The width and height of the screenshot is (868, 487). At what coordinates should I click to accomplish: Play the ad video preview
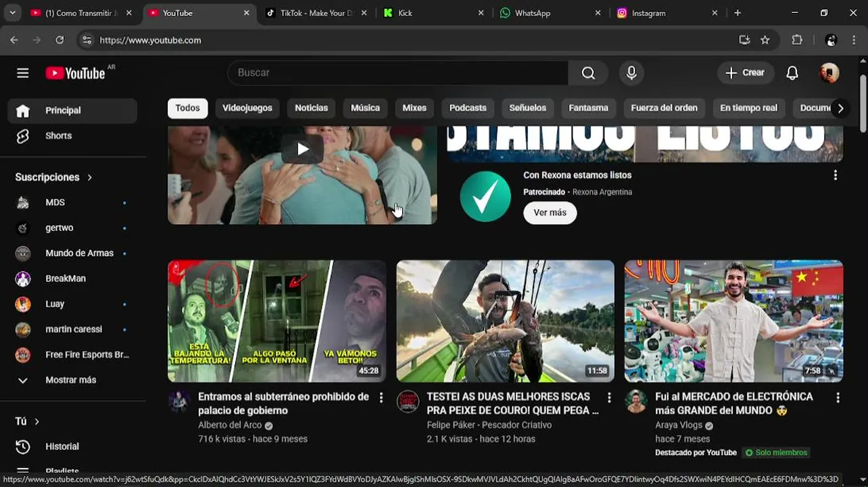pyautogui.click(x=302, y=149)
